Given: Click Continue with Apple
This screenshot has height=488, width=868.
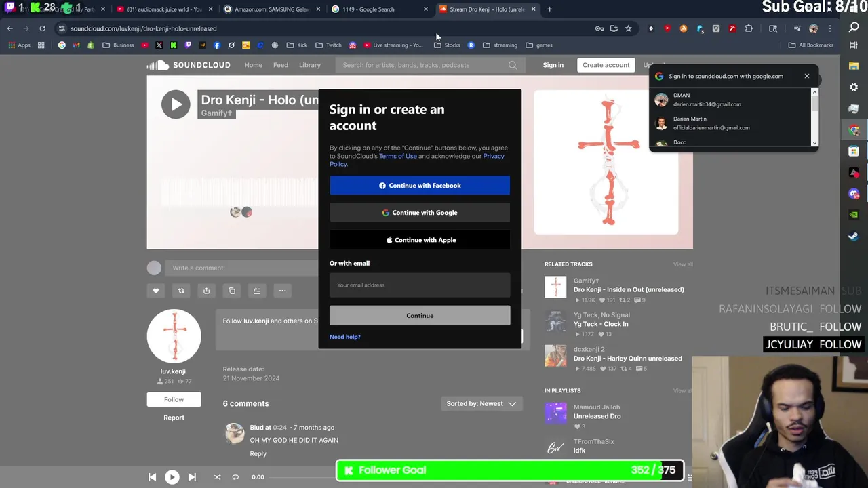Looking at the screenshot, I should tap(420, 240).
